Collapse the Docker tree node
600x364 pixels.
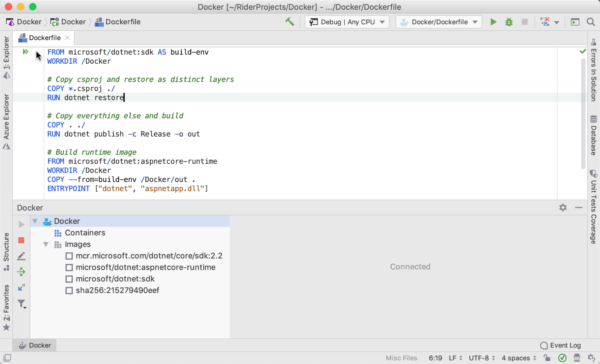click(35, 221)
